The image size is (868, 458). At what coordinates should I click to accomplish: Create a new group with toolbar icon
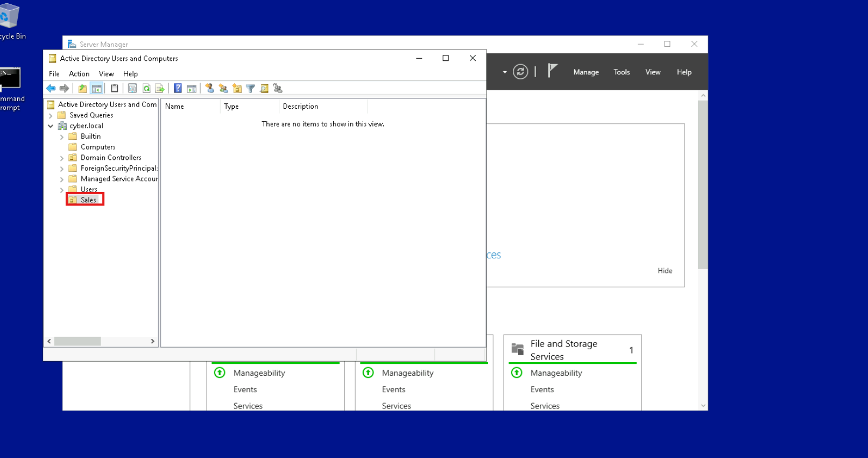pyautogui.click(x=223, y=88)
